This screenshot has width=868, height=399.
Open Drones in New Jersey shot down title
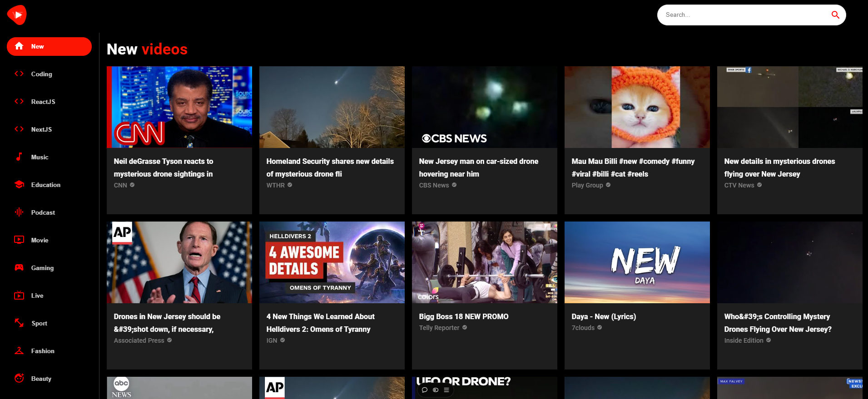[167, 323]
